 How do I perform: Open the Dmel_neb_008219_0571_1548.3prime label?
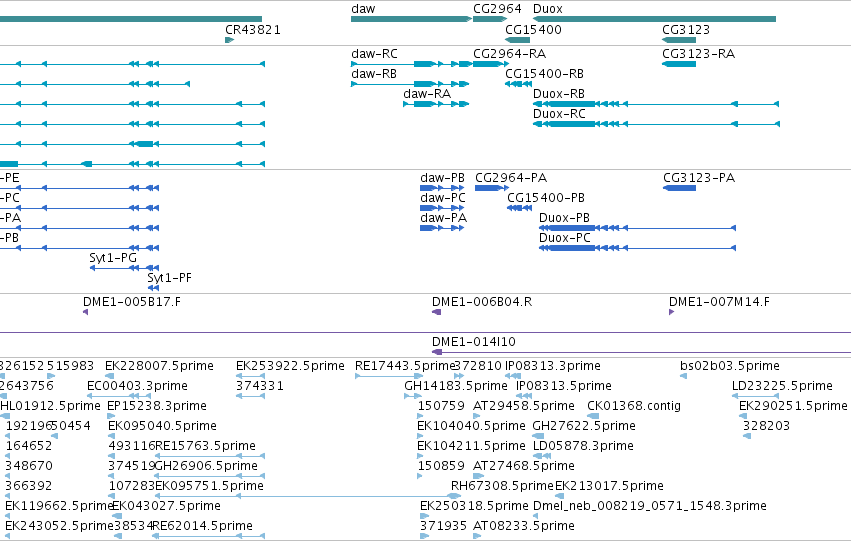(x=650, y=506)
